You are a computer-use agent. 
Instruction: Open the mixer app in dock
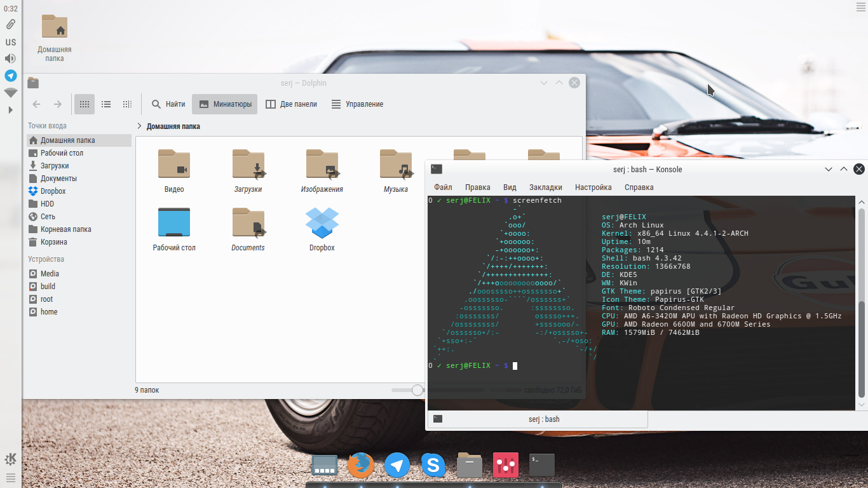click(506, 466)
